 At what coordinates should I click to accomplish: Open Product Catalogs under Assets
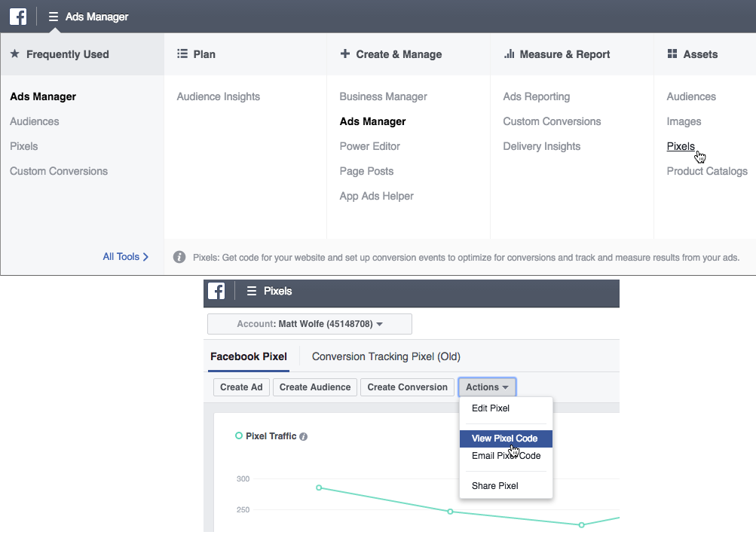(707, 171)
